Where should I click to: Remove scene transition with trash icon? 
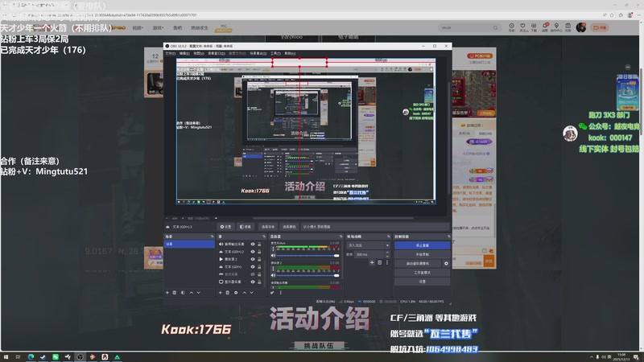pos(379,263)
